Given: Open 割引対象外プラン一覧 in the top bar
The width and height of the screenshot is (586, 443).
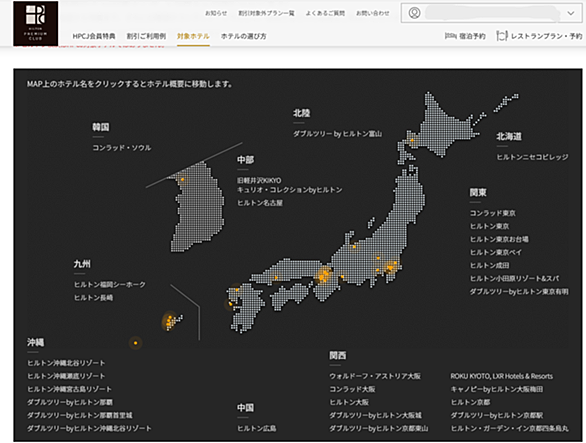Looking at the screenshot, I should (x=266, y=13).
